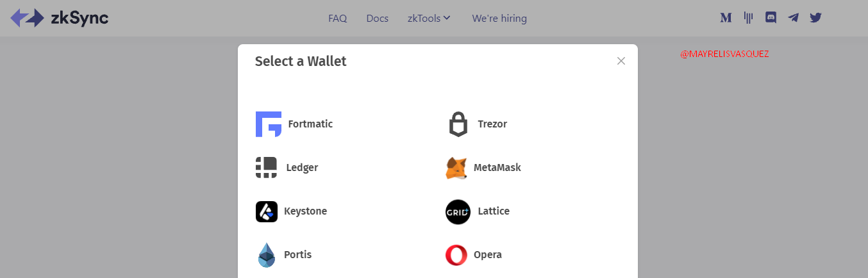The width and height of the screenshot is (868, 278).
Task: Open the We're hiring page
Action: click(499, 19)
